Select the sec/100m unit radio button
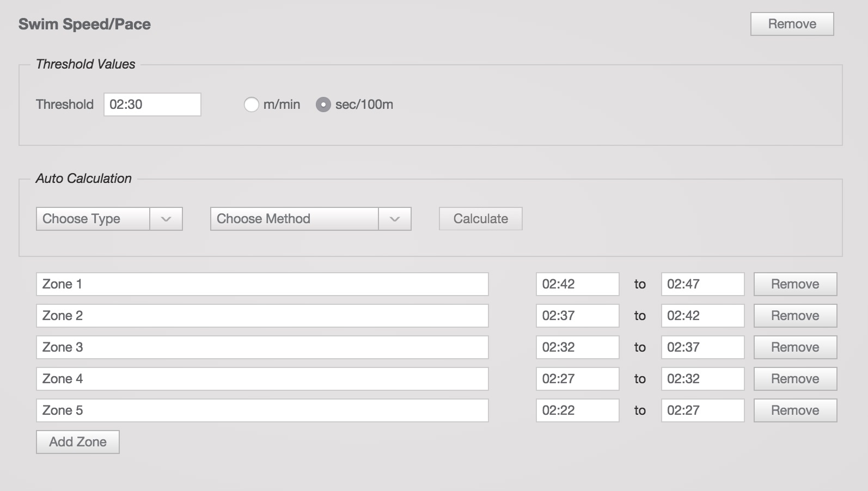Viewport: 868px width, 491px height. (323, 105)
